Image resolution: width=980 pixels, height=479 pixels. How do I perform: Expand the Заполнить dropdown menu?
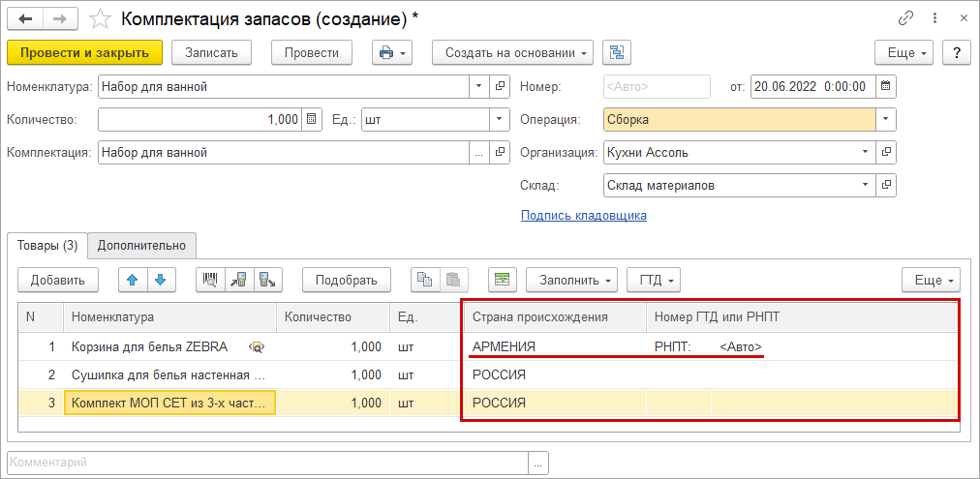pos(571,280)
